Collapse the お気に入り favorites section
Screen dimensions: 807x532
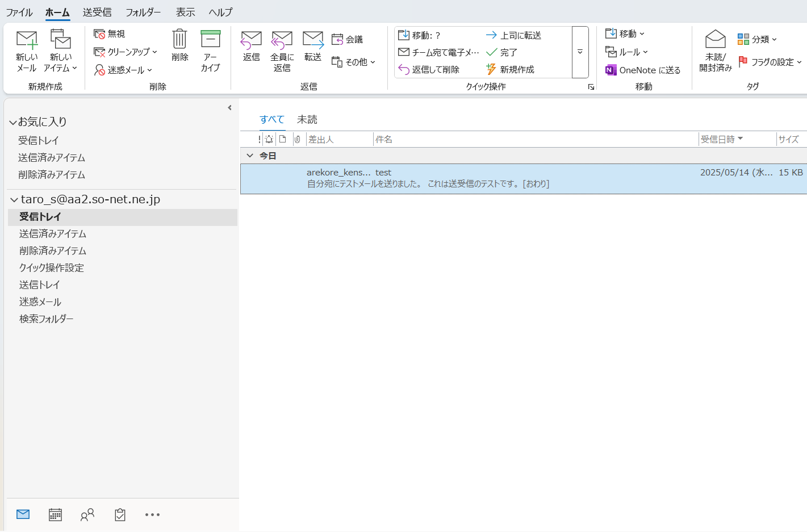(x=13, y=122)
